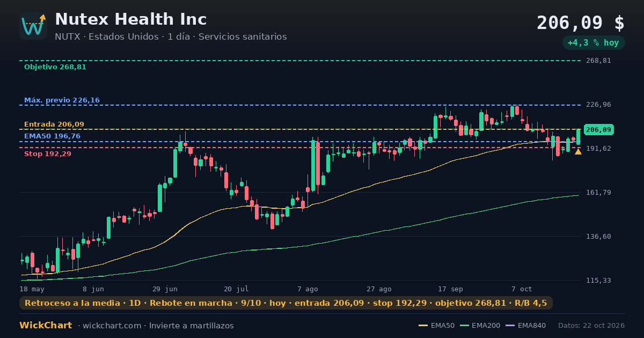The image size is (644, 338).
Task: Click the 17 sep date label
Action: click(450, 289)
